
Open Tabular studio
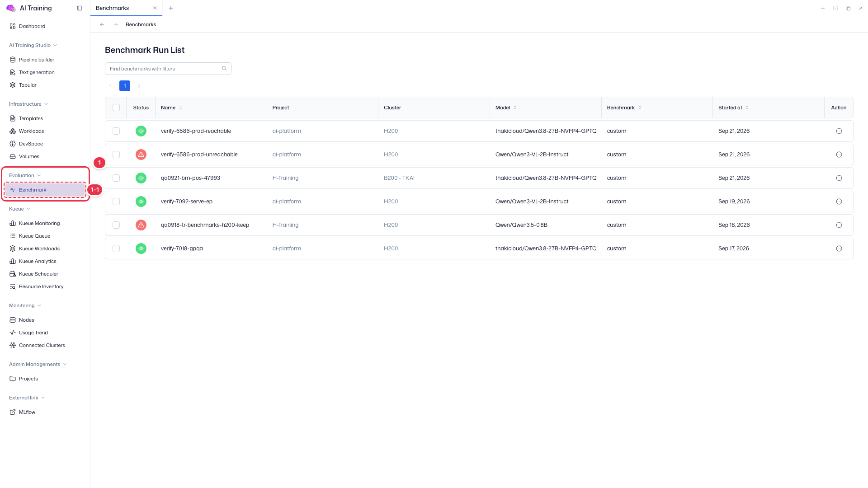[x=28, y=85]
